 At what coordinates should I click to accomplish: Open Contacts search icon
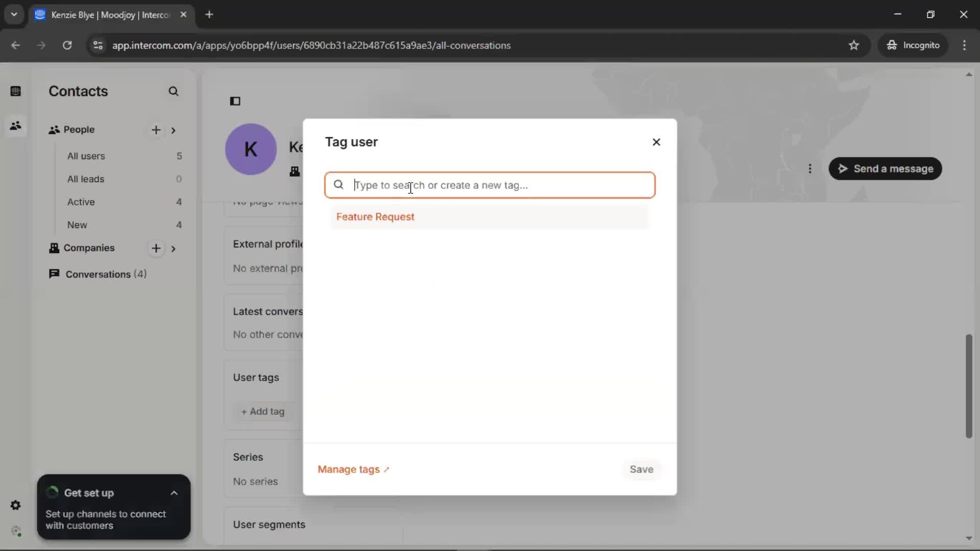174,91
